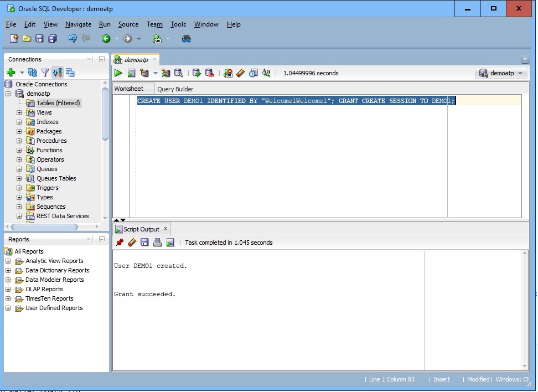This screenshot has height=392, width=538.
Task: Click the Open folder icon
Action: (27, 38)
